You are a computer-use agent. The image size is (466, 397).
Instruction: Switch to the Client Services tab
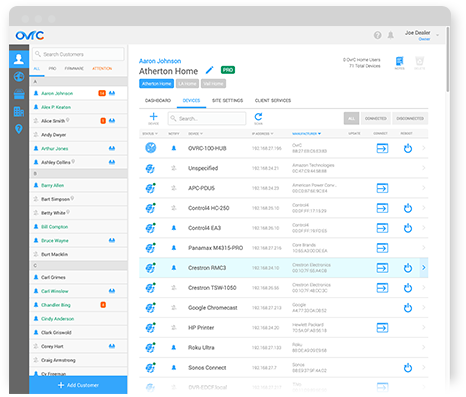click(273, 100)
